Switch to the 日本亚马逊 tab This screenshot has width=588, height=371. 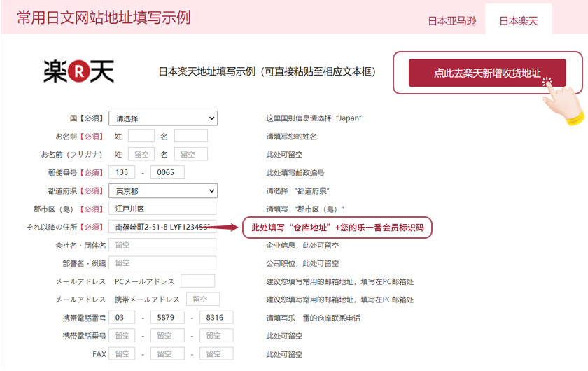point(451,21)
